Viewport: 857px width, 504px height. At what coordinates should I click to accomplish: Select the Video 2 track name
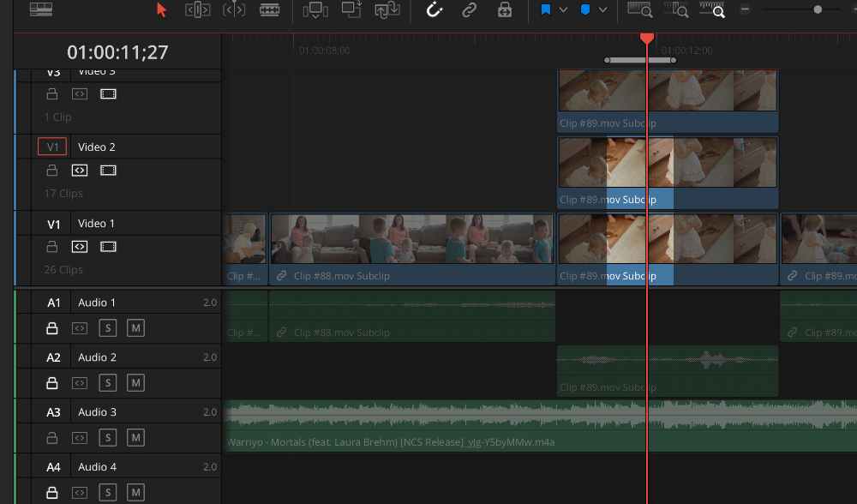click(x=96, y=147)
